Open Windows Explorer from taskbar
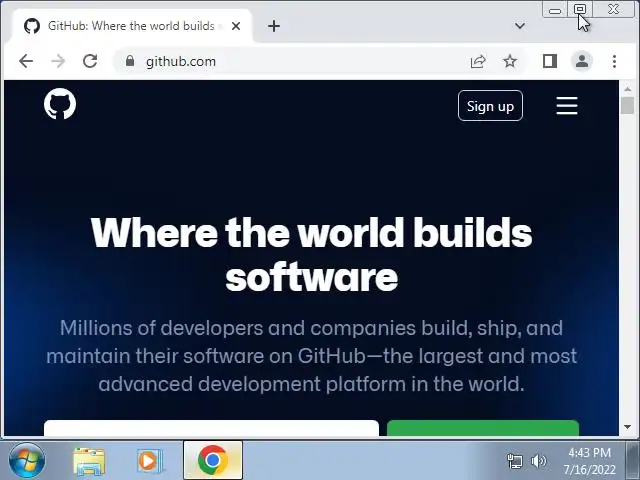 tap(89, 461)
